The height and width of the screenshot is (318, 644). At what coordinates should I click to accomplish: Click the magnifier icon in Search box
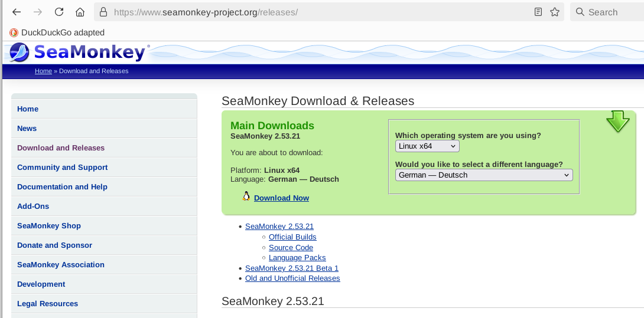click(x=580, y=12)
